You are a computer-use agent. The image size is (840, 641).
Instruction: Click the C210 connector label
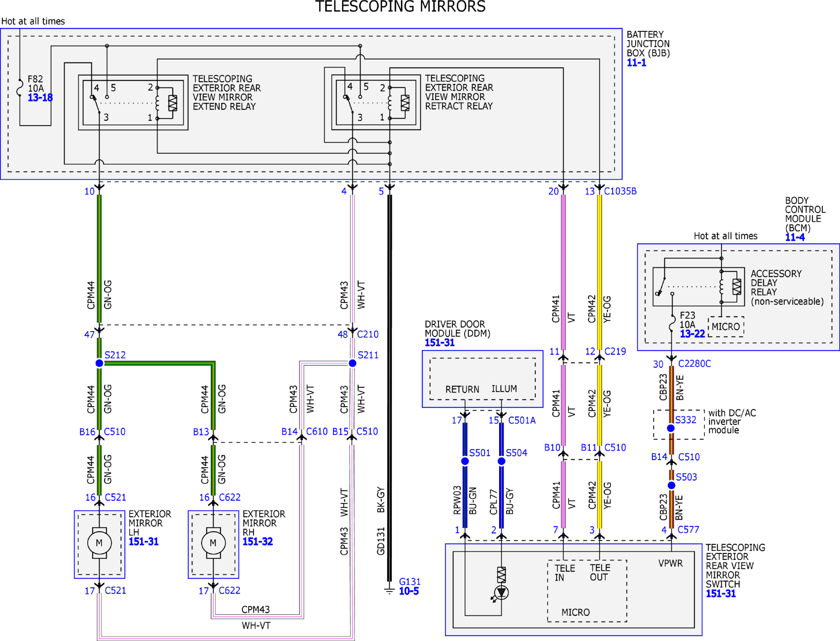coord(368,334)
